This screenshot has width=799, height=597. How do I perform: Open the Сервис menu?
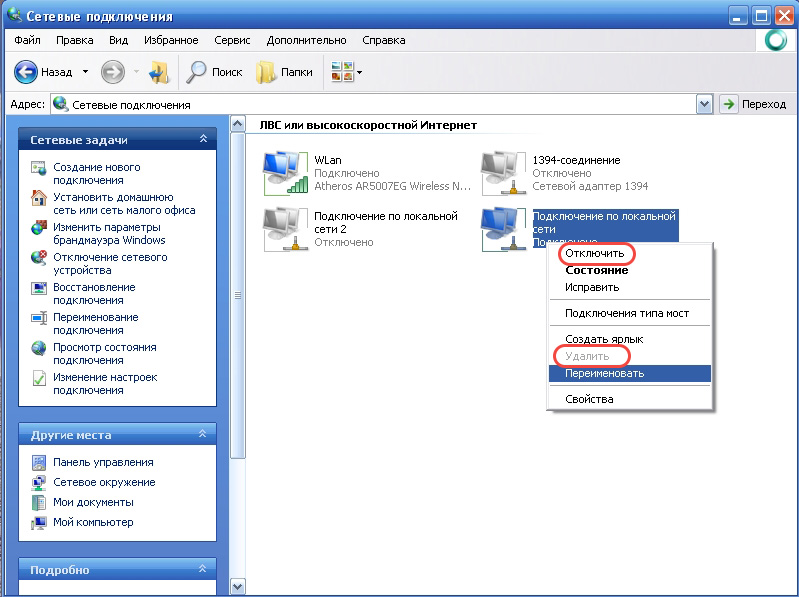(x=232, y=40)
